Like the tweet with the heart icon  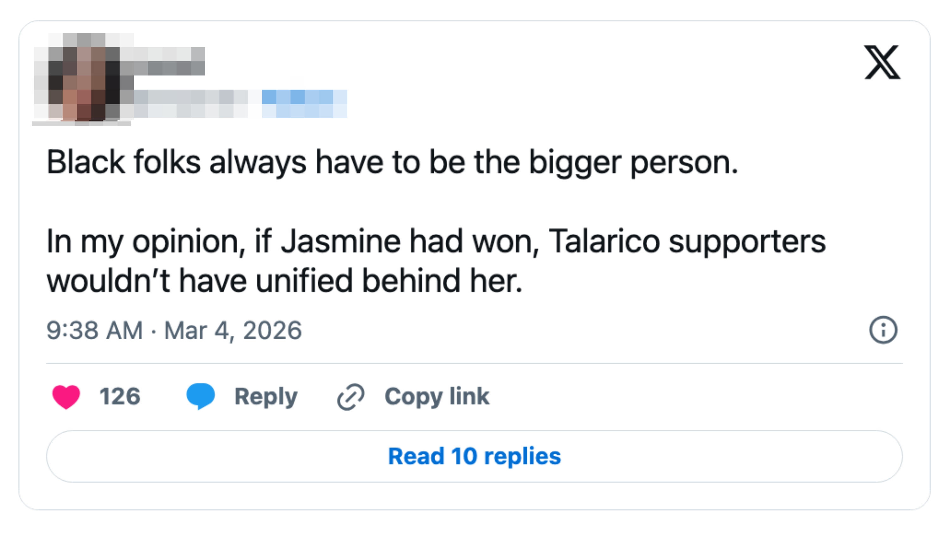coord(66,397)
